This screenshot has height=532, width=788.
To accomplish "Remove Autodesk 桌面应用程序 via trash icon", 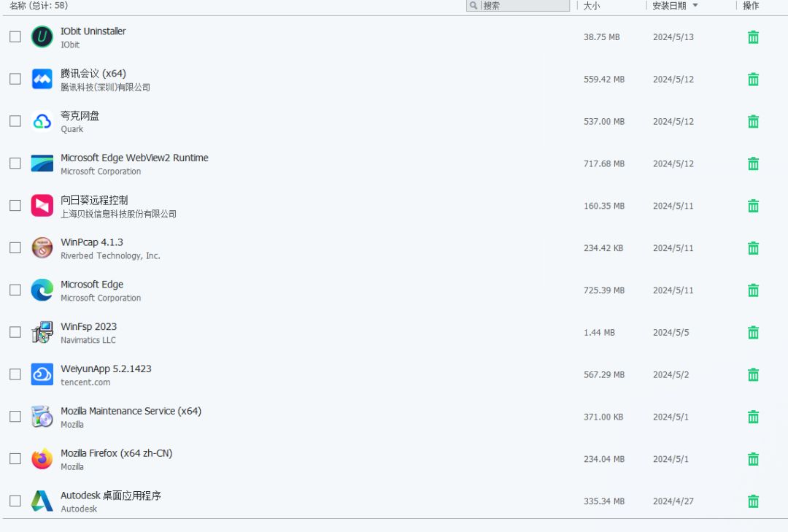I will (753, 502).
